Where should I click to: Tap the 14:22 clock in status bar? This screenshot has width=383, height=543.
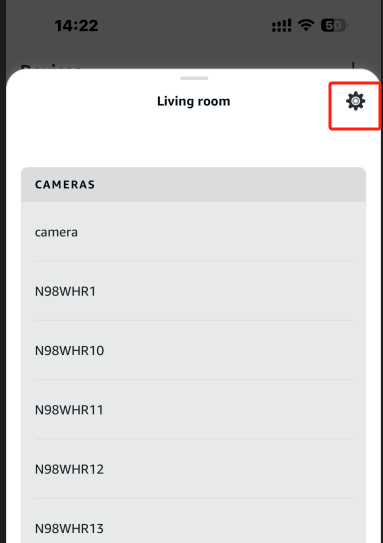tap(76, 26)
